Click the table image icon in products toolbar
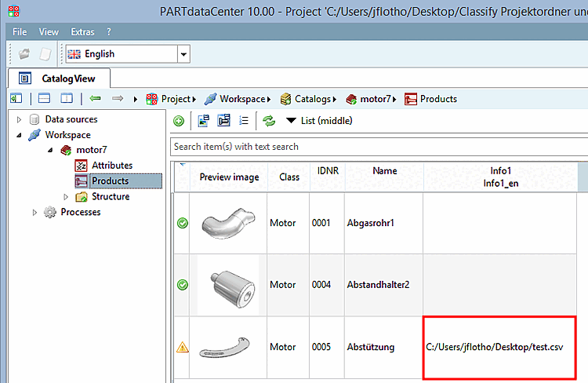The height and width of the screenshot is (383, 588). click(224, 121)
